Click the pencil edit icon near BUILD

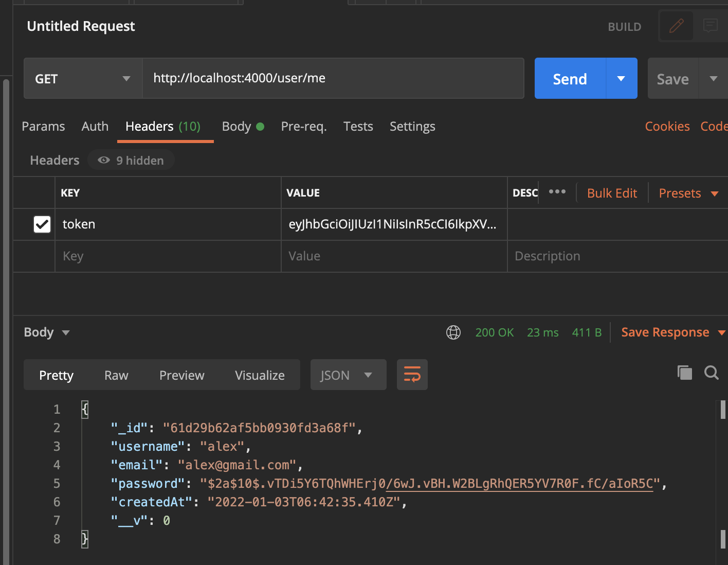[677, 26]
